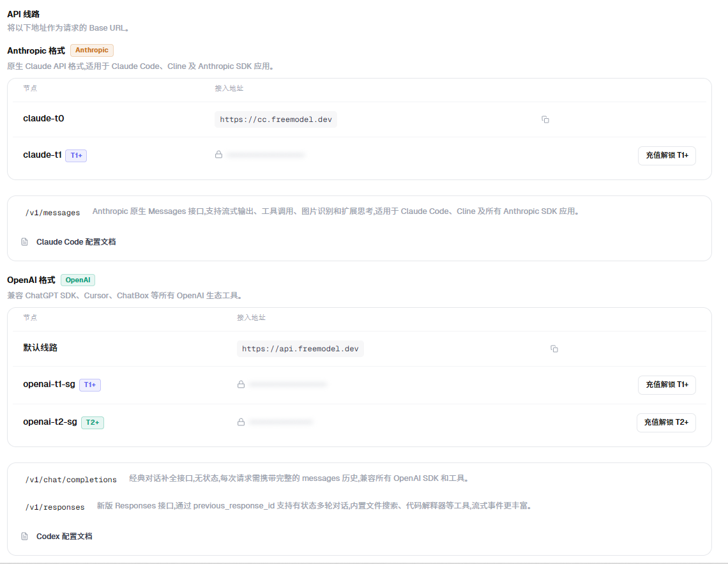Click lock icon in openai-t1-sg row

(x=241, y=385)
